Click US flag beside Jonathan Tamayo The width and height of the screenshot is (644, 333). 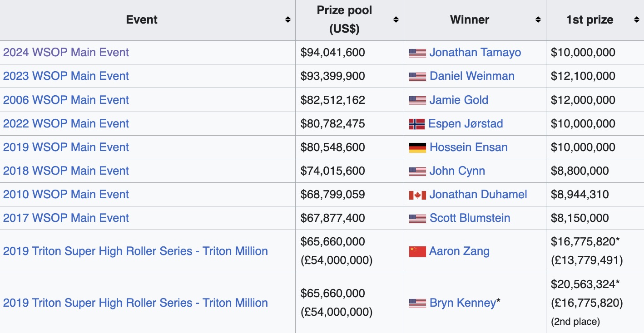click(x=417, y=53)
